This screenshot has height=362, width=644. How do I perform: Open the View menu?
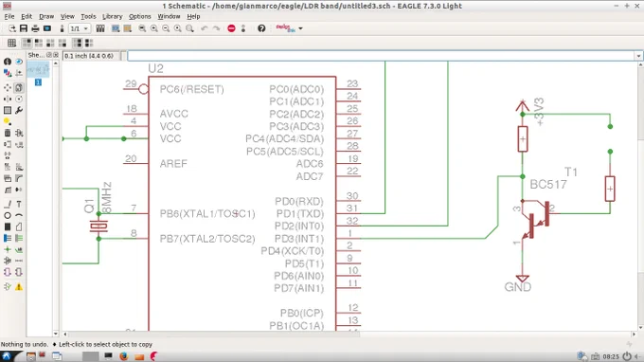[x=67, y=16]
